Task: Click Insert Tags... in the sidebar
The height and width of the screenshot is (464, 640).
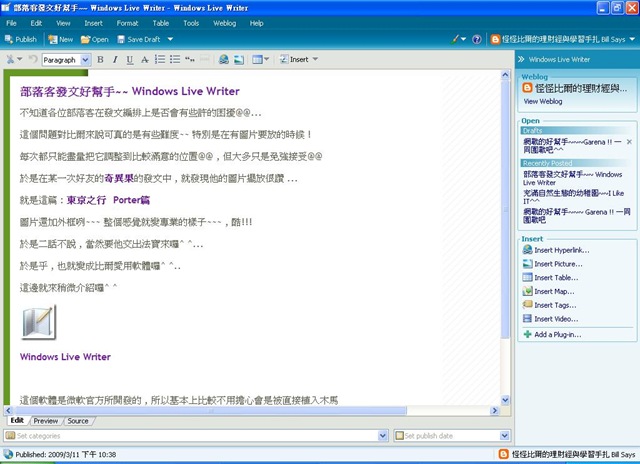Action: click(549, 305)
